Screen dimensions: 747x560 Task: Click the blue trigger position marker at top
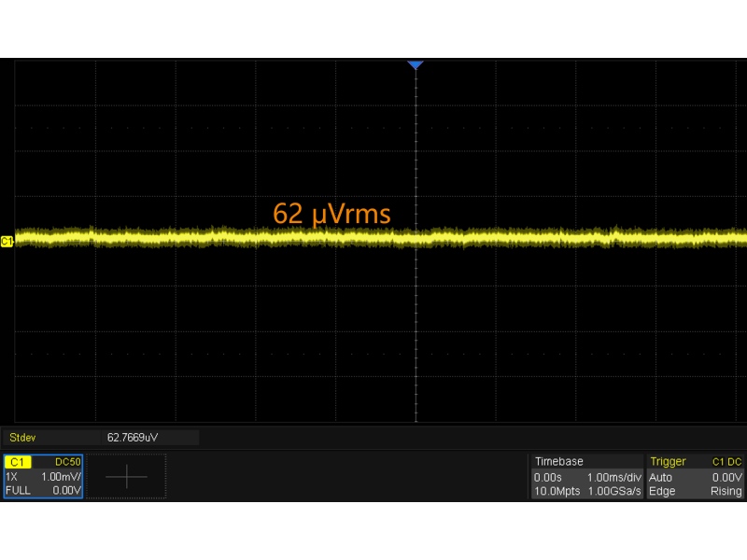[416, 64]
